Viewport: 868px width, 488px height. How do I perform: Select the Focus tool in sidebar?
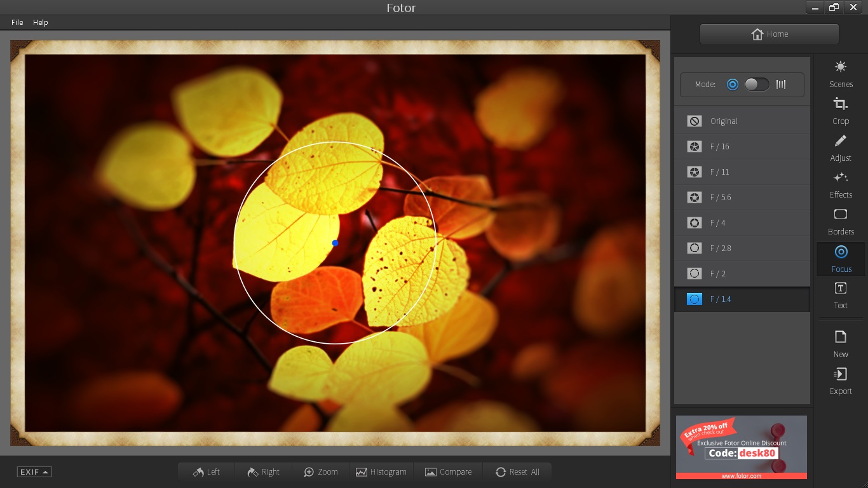tap(841, 259)
